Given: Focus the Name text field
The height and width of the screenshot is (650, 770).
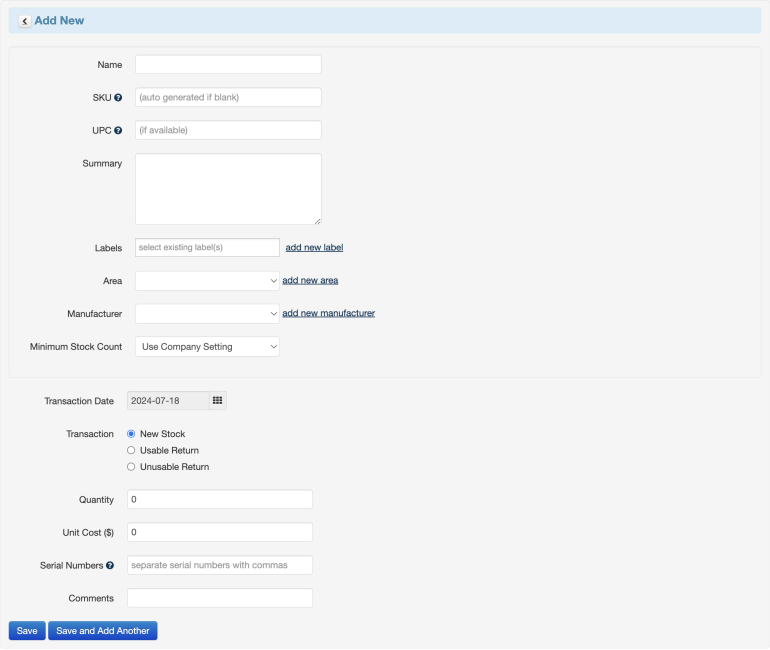Looking at the screenshot, I should click(228, 65).
